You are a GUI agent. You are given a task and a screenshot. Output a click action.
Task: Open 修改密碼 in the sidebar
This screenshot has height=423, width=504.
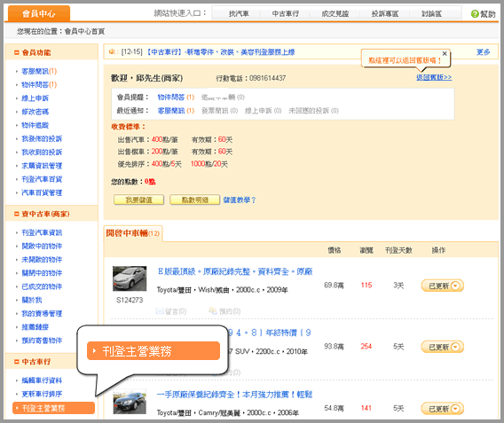pyautogui.click(x=35, y=112)
